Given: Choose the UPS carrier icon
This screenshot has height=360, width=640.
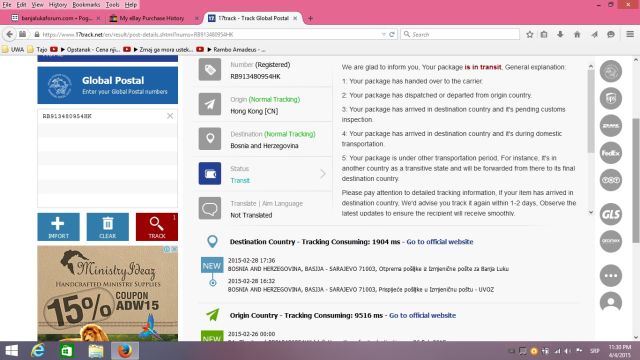Looking at the screenshot, I should (x=611, y=98).
